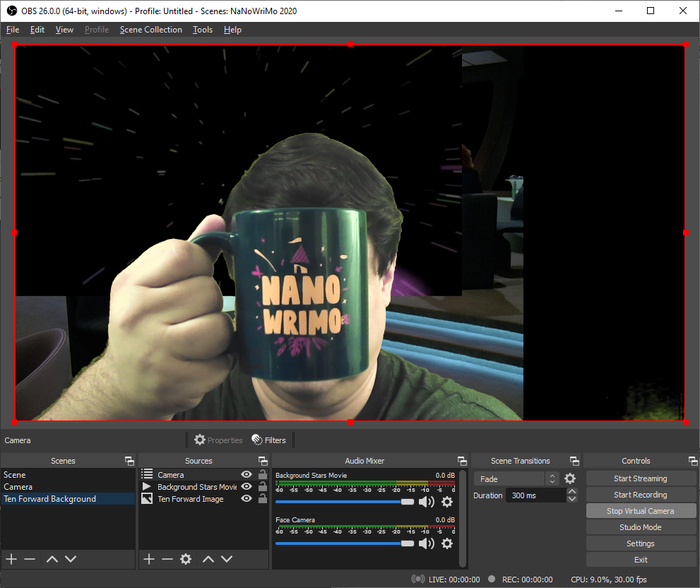Lock the Background Stars Movie source
The width and height of the screenshot is (700, 588).
tap(263, 486)
